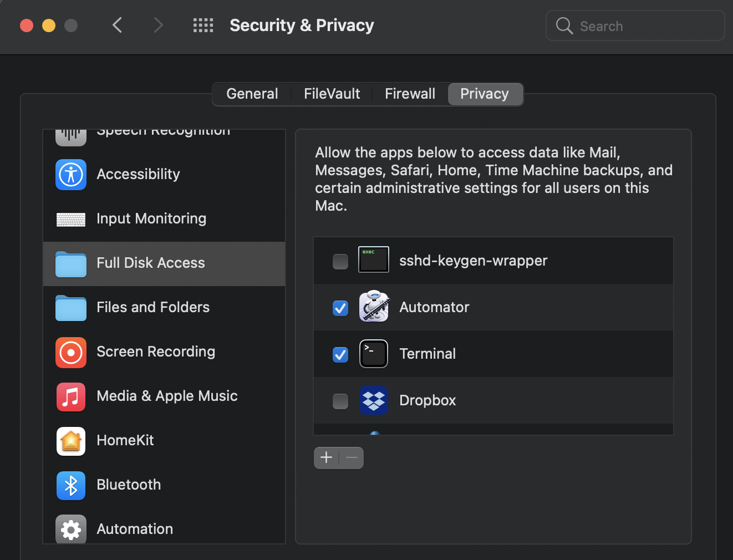Click the Automation gear icon
Viewport: 733px width, 560px height.
pyautogui.click(x=71, y=530)
